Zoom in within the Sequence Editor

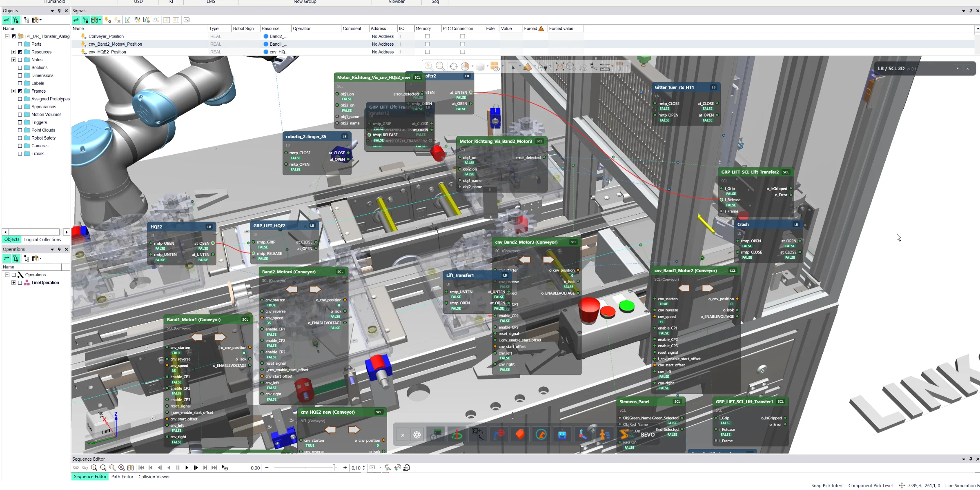point(94,468)
